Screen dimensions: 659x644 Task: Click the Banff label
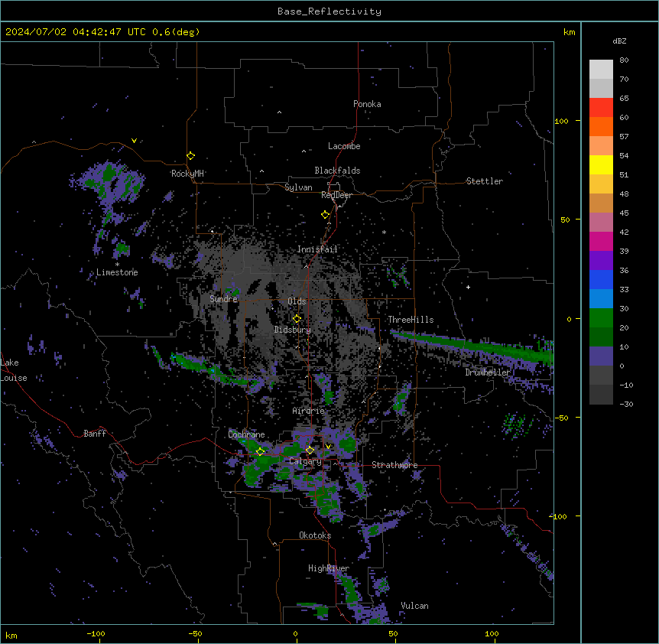click(x=95, y=434)
